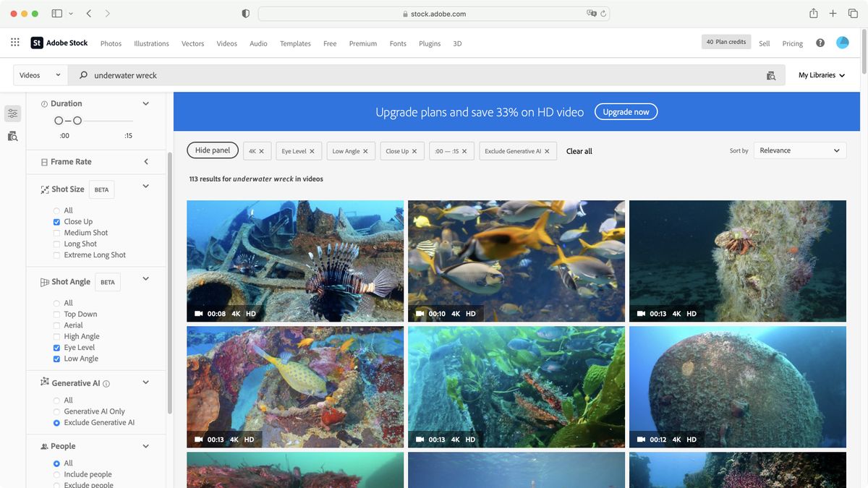Click the Upgrade now button
The height and width of the screenshot is (488, 868).
click(626, 111)
